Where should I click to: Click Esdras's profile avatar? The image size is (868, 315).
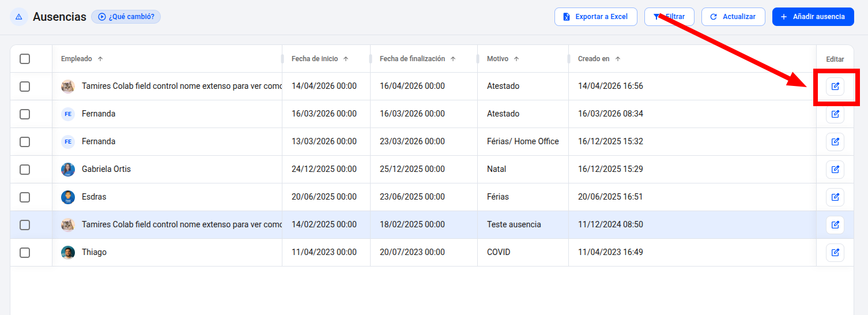point(68,197)
